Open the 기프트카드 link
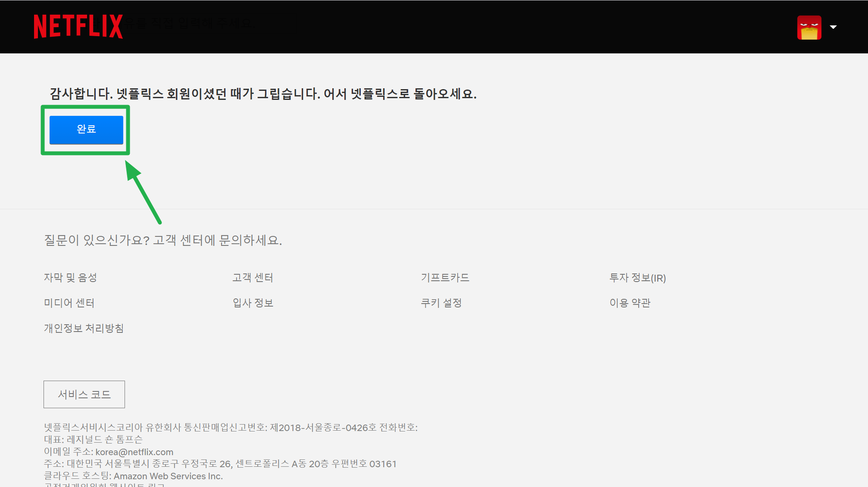This screenshot has height=487, width=868. 445,278
